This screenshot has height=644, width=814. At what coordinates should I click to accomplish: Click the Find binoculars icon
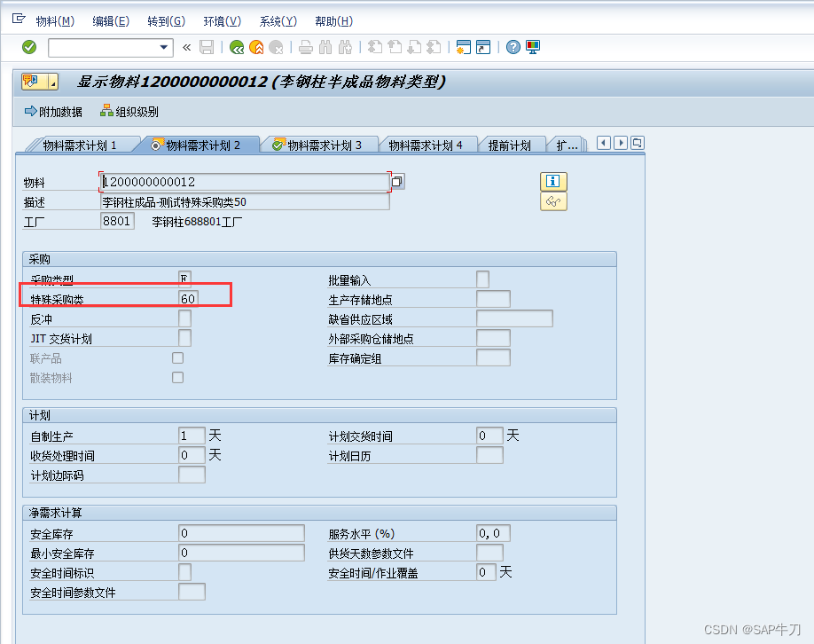tap(325, 47)
